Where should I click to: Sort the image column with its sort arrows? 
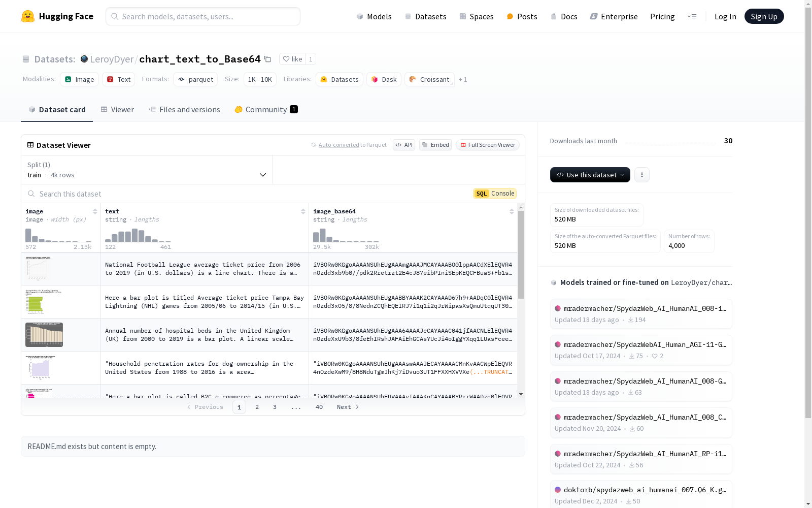[95, 211]
